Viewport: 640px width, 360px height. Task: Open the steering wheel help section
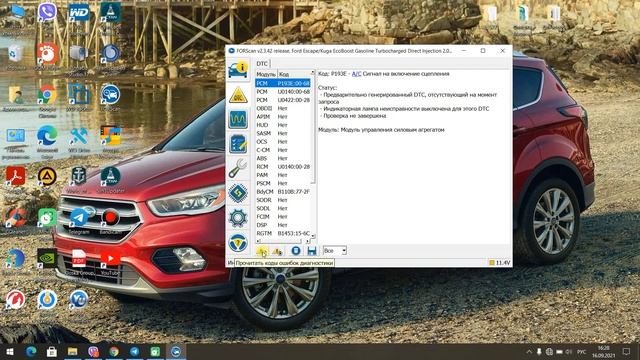[238, 243]
